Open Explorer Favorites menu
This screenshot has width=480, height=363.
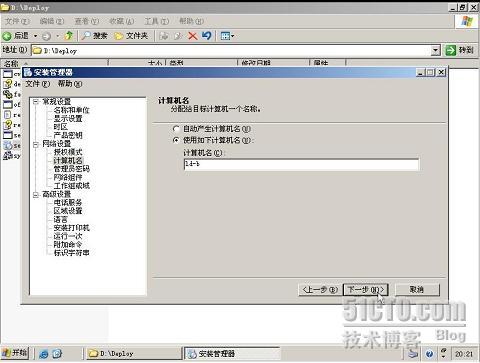click(x=122, y=21)
